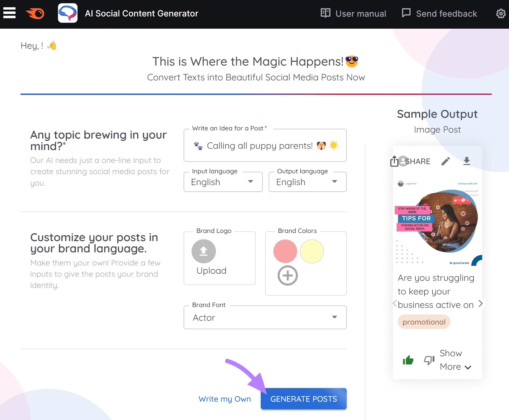
Task: Click the post idea input field
Action: (x=265, y=146)
